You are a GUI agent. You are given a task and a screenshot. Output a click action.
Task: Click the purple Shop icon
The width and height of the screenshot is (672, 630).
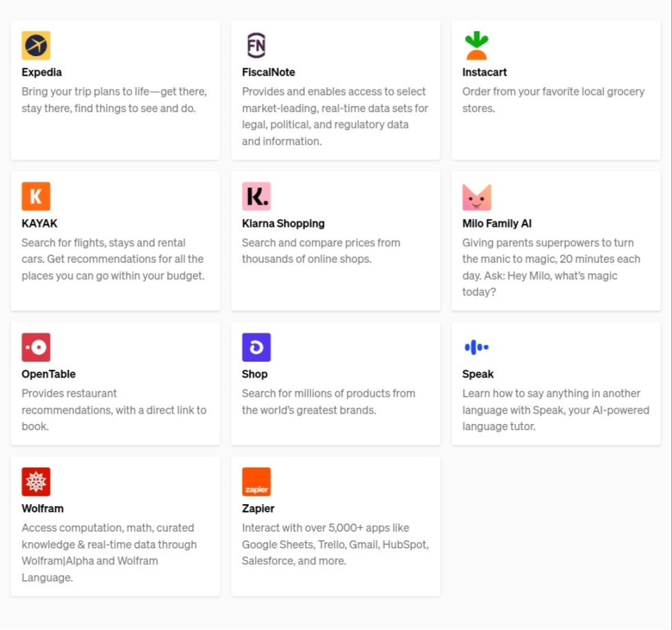pyautogui.click(x=256, y=347)
